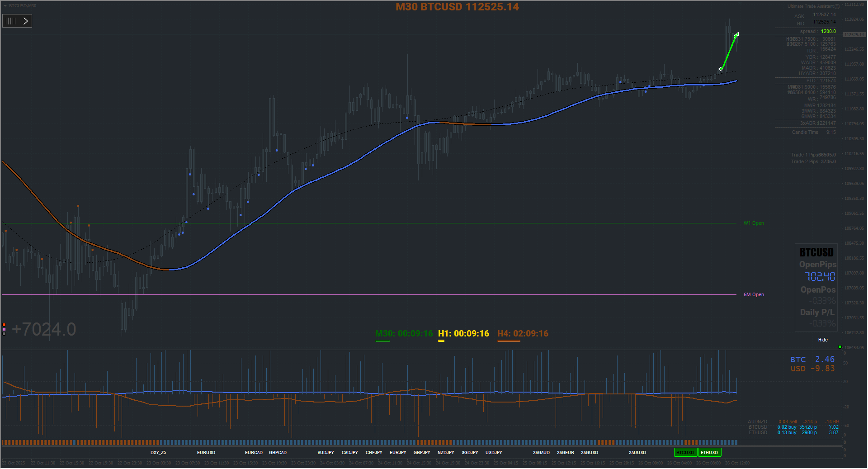Switch chart to NZDJPY symbol

pyautogui.click(x=446, y=452)
